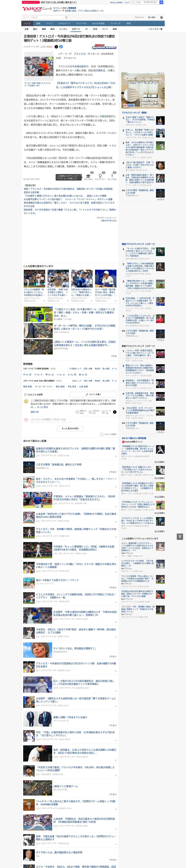186x868 pixels.
Task: Click the コメントを書く button
Action: (93, 394)
